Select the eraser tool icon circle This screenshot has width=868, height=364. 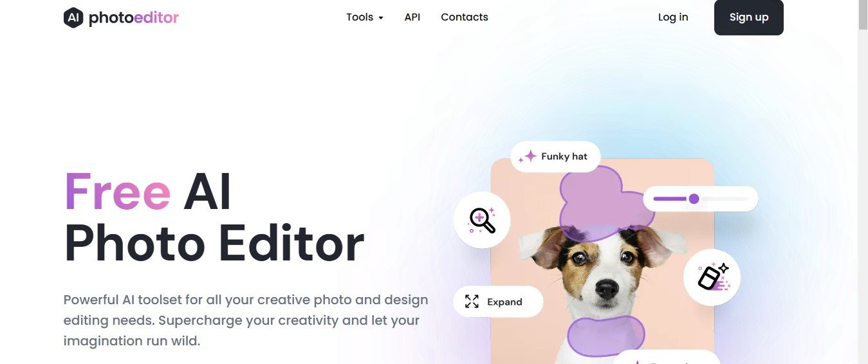[x=712, y=277]
